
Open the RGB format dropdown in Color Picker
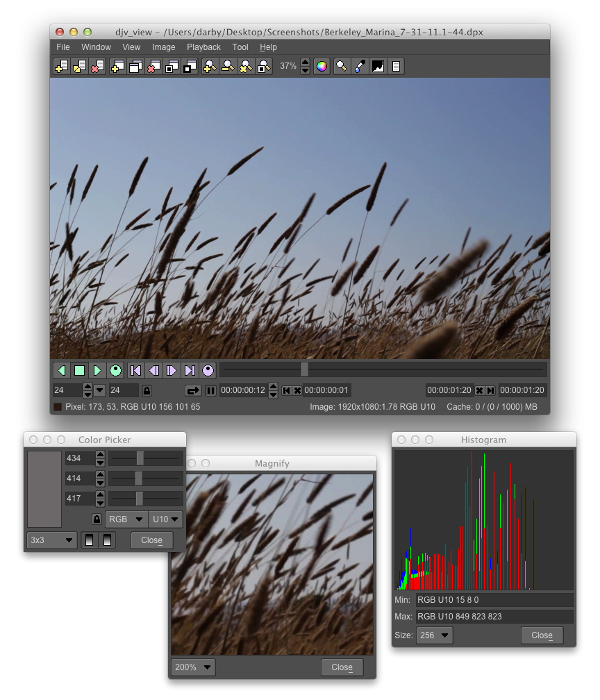point(126,519)
